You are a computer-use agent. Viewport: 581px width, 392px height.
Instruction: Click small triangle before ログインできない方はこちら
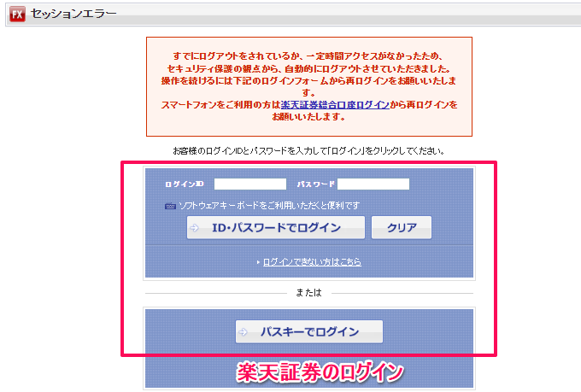point(258,262)
